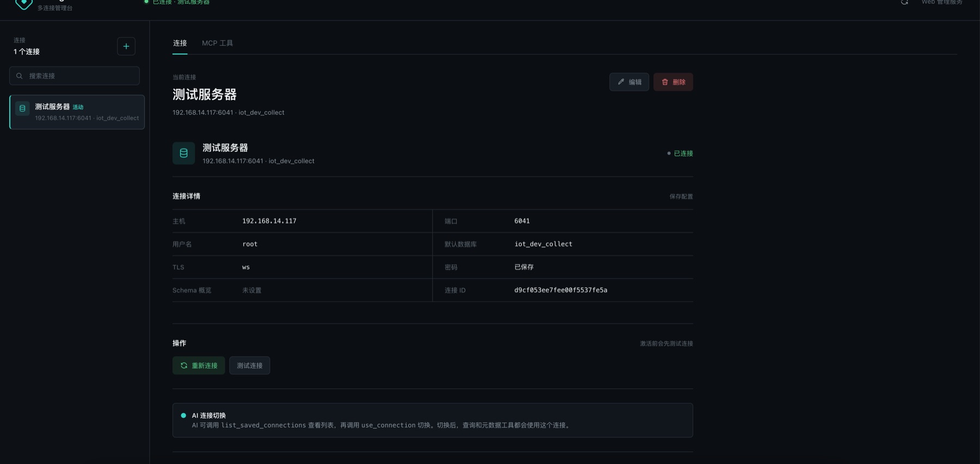Select 测试服务器 connection in sidebar
This screenshot has width=980, height=464.
pyautogui.click(x=77, y=112)
